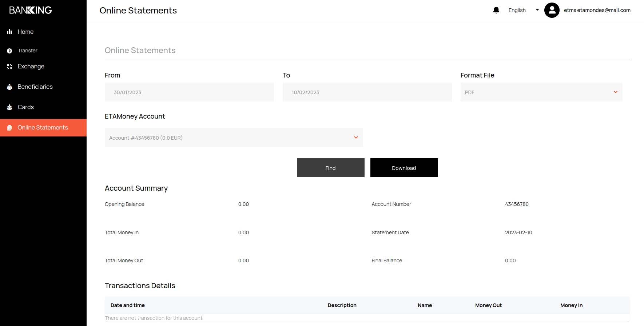The image size is (644, 326).
Task: Open the Home menu item
Action: [43, 32]
